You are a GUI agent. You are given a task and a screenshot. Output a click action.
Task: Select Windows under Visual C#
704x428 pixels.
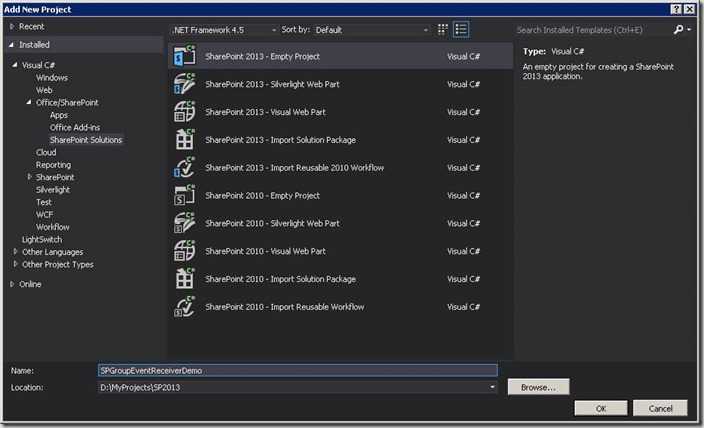click(x=52, y=78)
